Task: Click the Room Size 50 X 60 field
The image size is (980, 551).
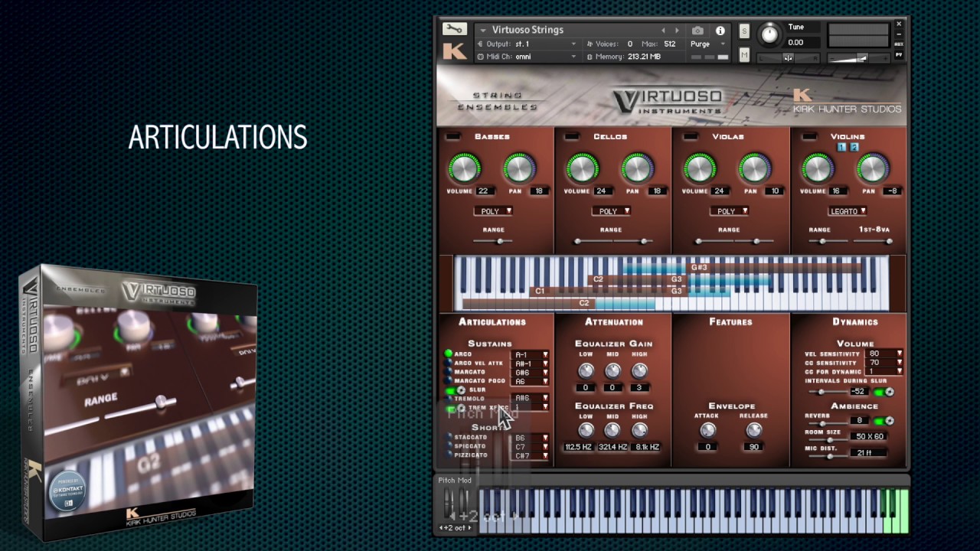Action: (869, 437)
